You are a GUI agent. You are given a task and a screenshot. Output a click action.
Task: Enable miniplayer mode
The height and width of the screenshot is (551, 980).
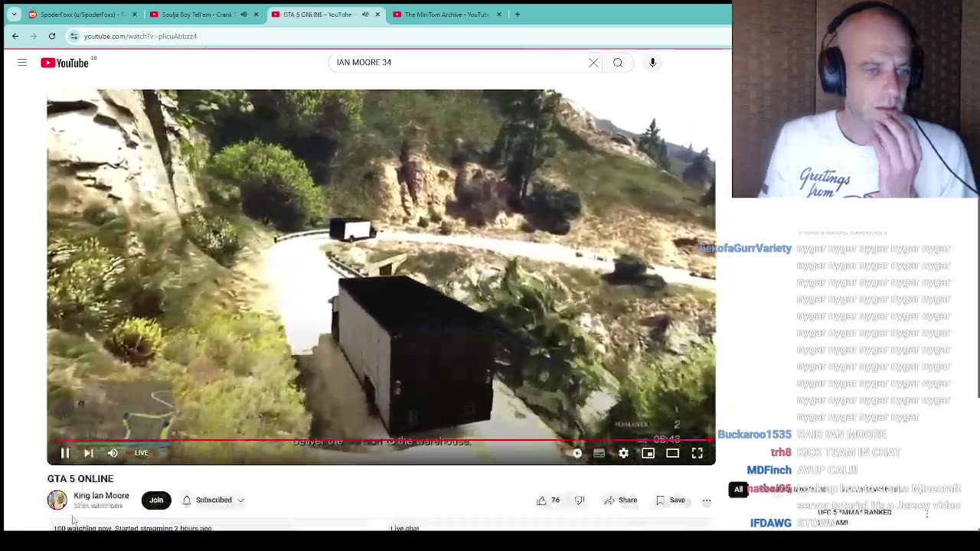point(648,453)
